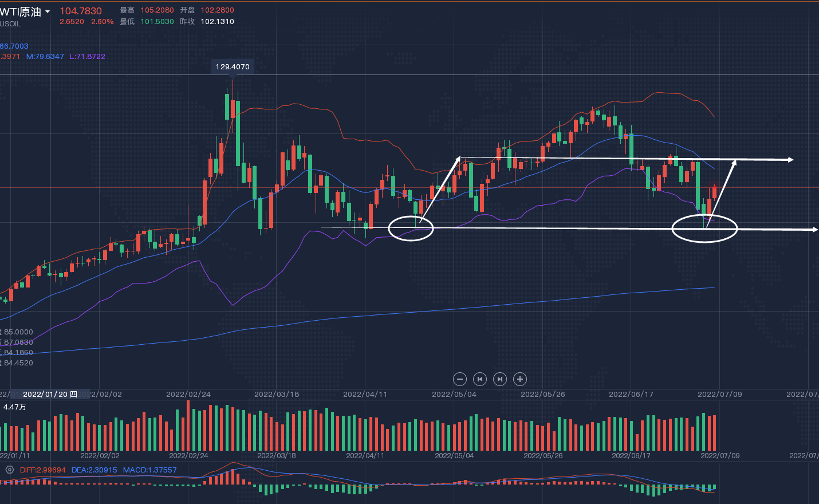Screen dimensions: 819x504
Task: Click the M:79.6347 Bollinger middle label
Action: 45,57
